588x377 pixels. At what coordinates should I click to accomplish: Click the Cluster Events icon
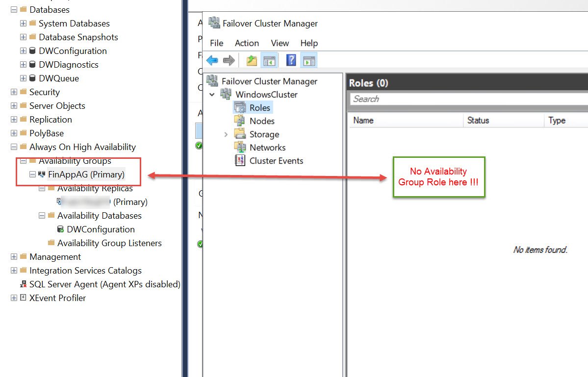click(240, 160)
